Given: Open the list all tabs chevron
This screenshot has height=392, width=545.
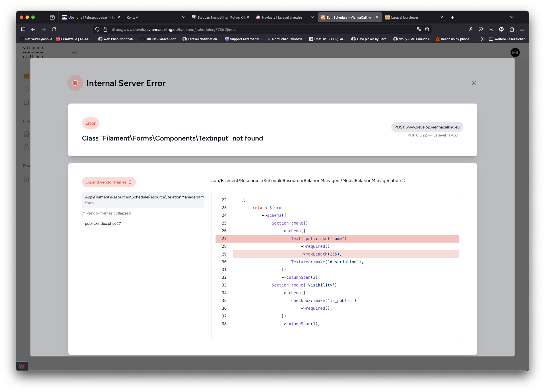Looking at the screenshot, I should coord(511,17).
